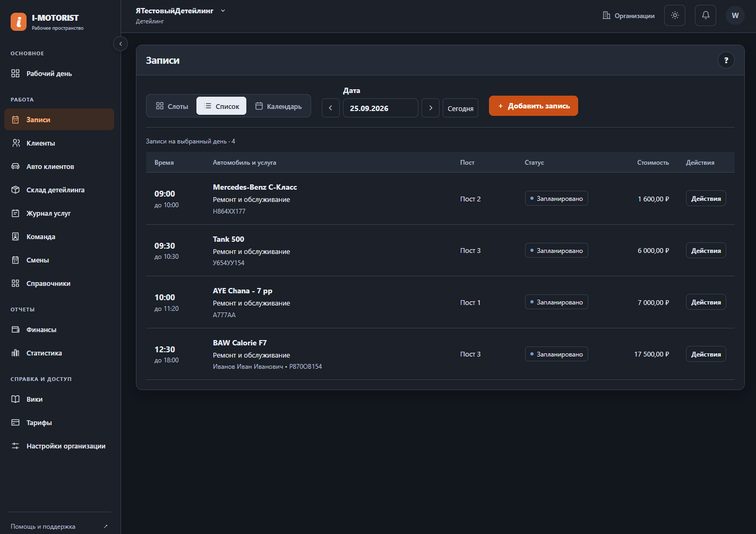Click the Смены calendar icon
The width and height of the screenshot is (756, 534).
coord(15,260)
